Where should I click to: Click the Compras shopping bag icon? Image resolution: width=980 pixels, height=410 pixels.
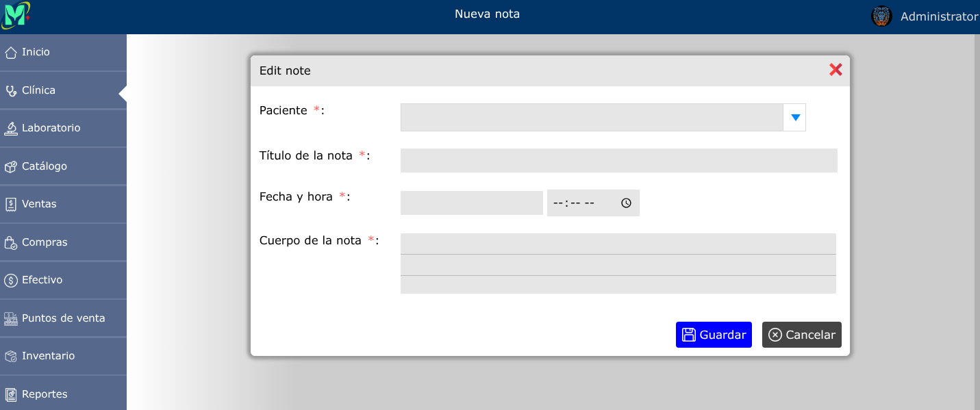tap(11, 243)
